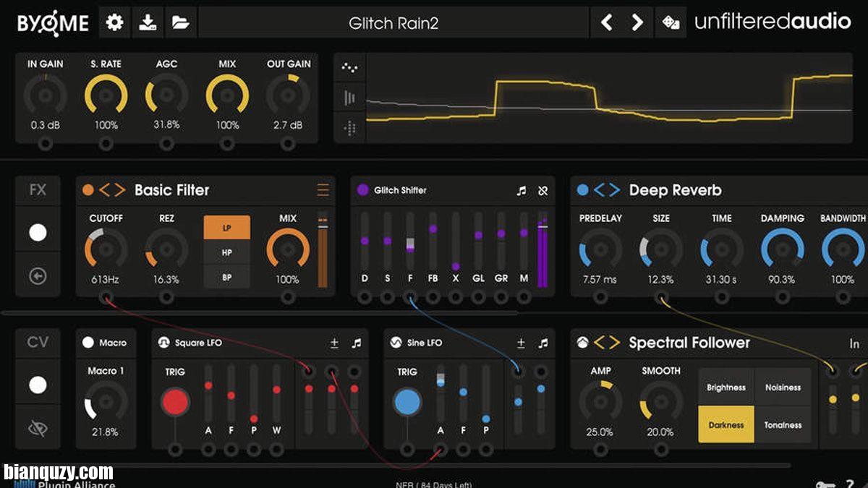Click the Deep Reverb DAMPING knob
The image size is (868, 488).
tap(782, 249)
